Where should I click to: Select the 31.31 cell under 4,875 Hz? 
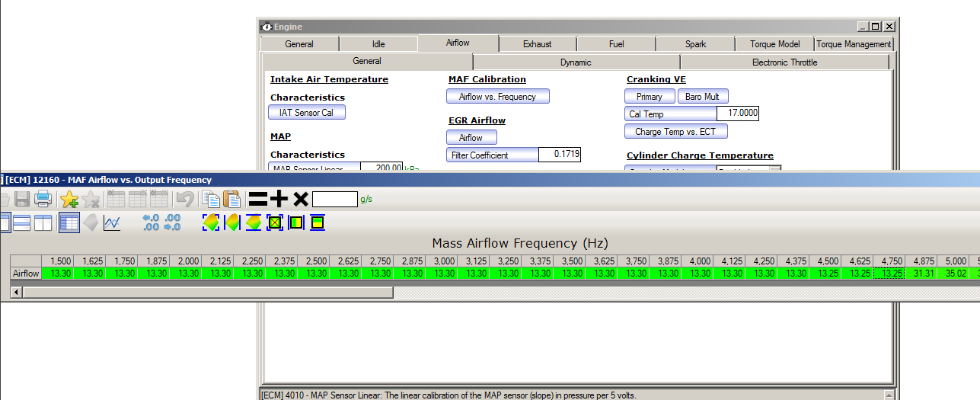(x=922, y=273)
